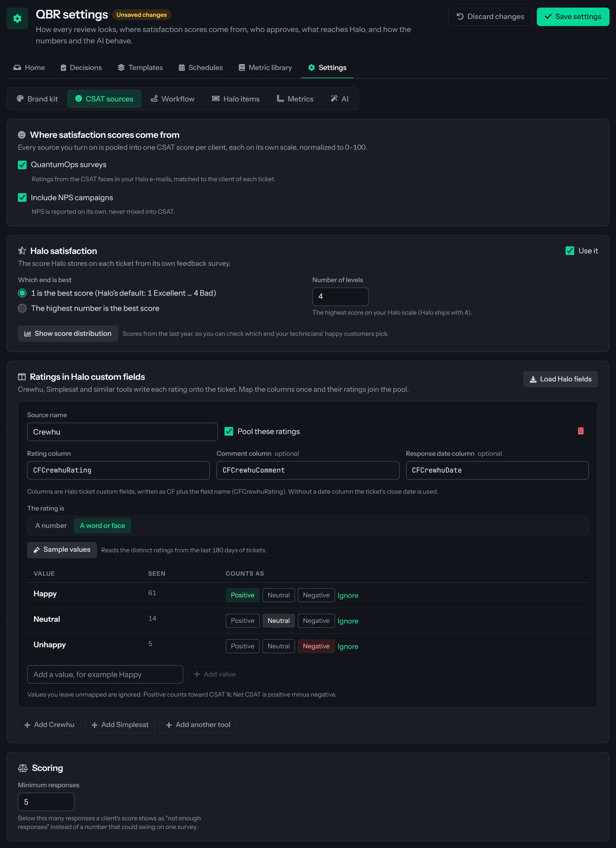Click Add another tool
The height and width of the screenshot is (848, 616).
tap(198, 725)
